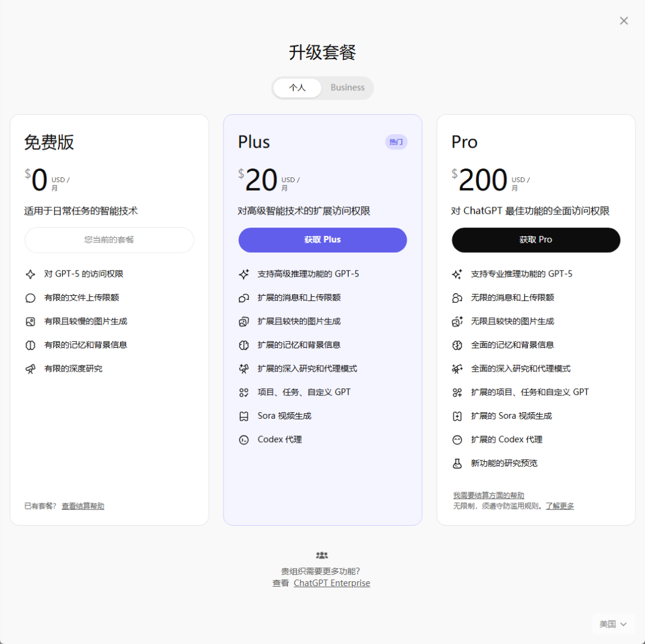Click the text 扩展的 Sora 视频生成
This screenshot has height=644, width=645.
[511, 416]
